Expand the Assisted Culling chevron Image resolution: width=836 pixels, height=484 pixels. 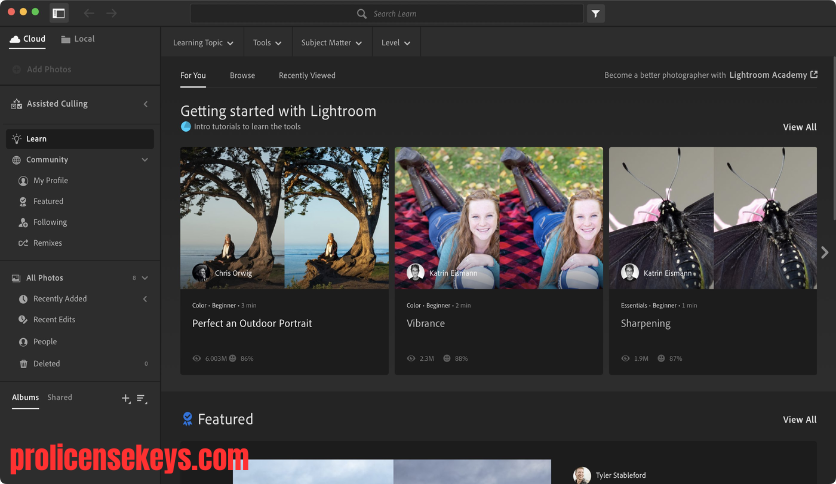146,104
